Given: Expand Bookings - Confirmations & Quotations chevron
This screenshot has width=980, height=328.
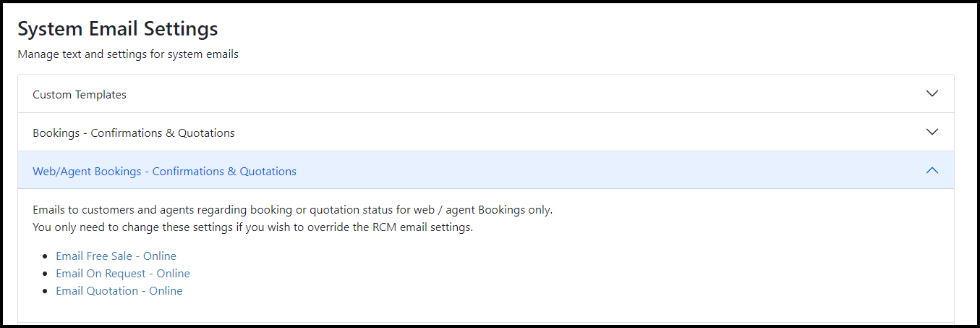Looking at the screenshot, I should coord(932,133).
